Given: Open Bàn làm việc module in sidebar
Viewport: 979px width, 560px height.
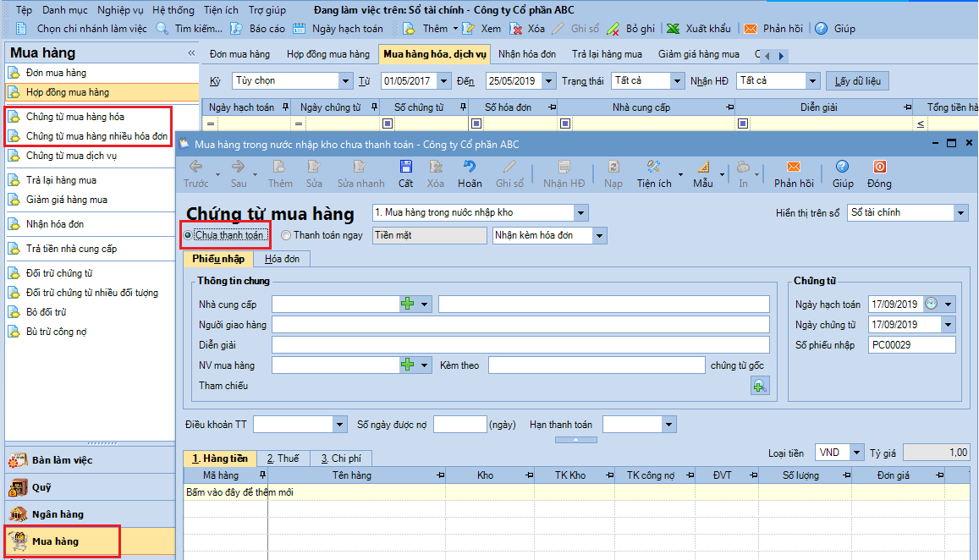Looking at the screenshot, I should [x=90, y=460].
